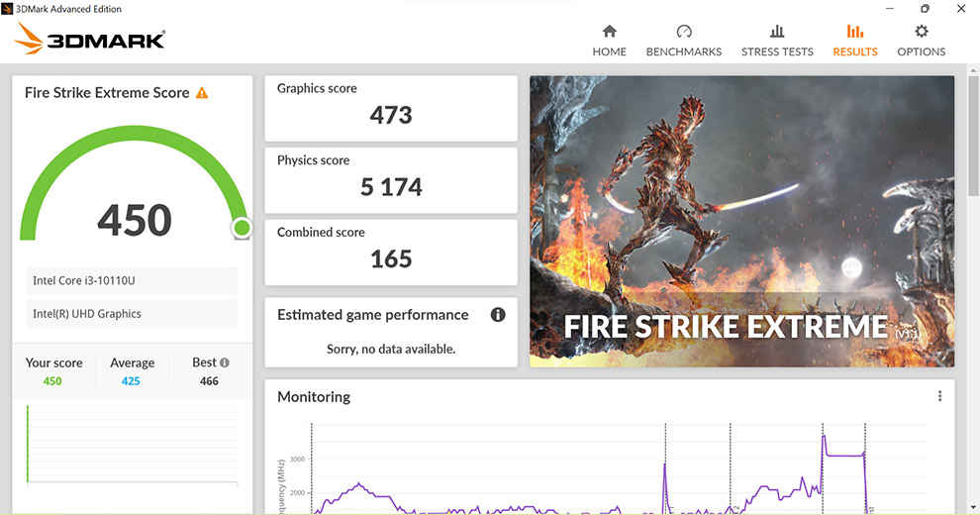Screen dimensions: 980x515
Task: Click the Results orange bars icon
Action: pyautogui.click(x=855, y=32)
